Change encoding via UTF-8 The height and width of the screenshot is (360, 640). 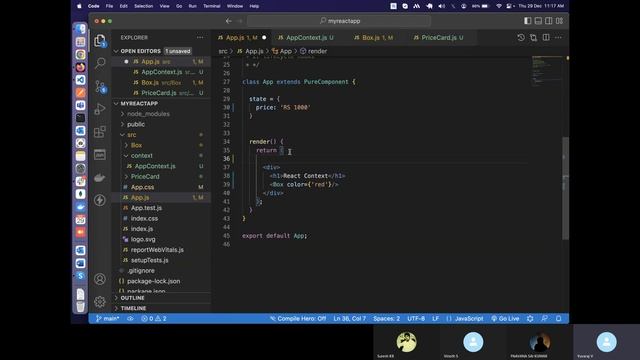(x=416, y=318)
